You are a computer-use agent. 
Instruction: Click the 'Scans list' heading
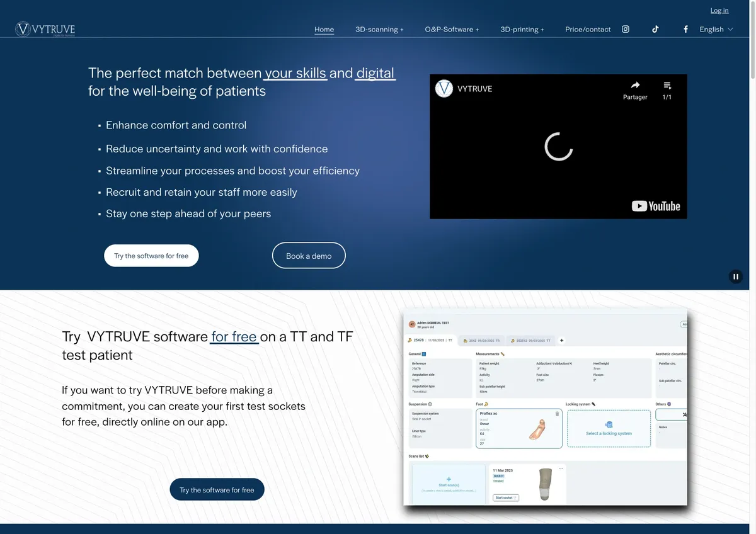[x=416, y=456]
